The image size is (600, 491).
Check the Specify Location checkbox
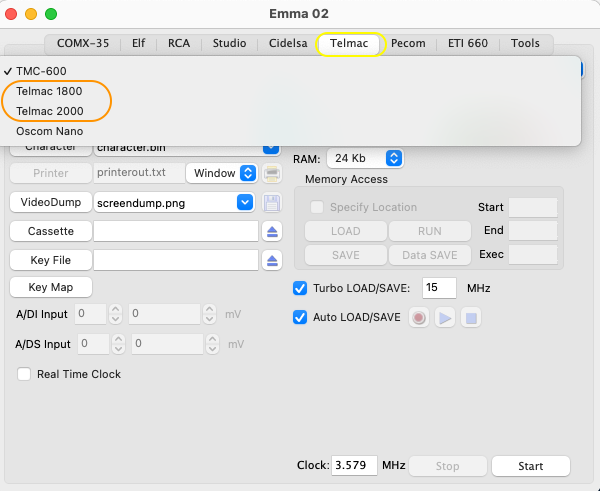pyautogui.click(x=317, y=207)
